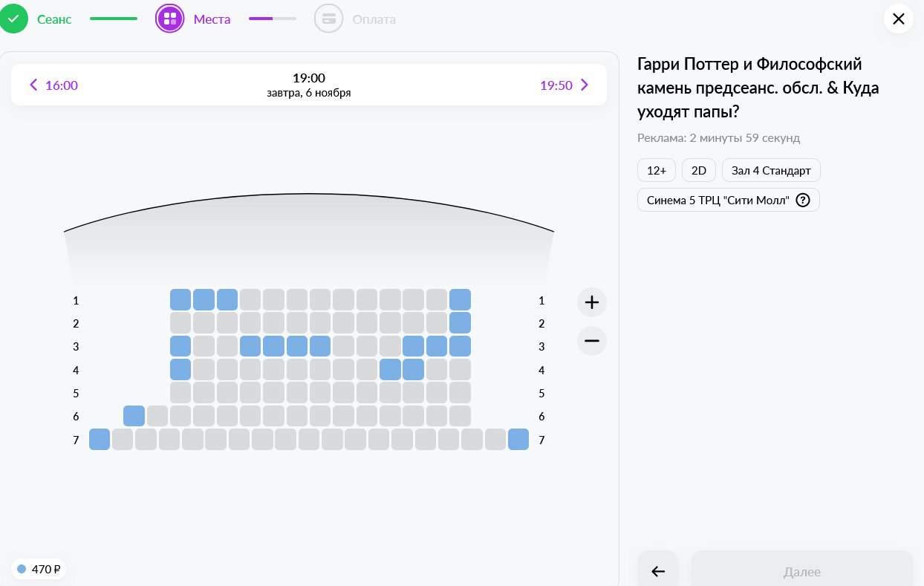This screenshot has width=924, height=586.
Task: Switch to the next 19:50 showtime
Action: click(564, 85)
